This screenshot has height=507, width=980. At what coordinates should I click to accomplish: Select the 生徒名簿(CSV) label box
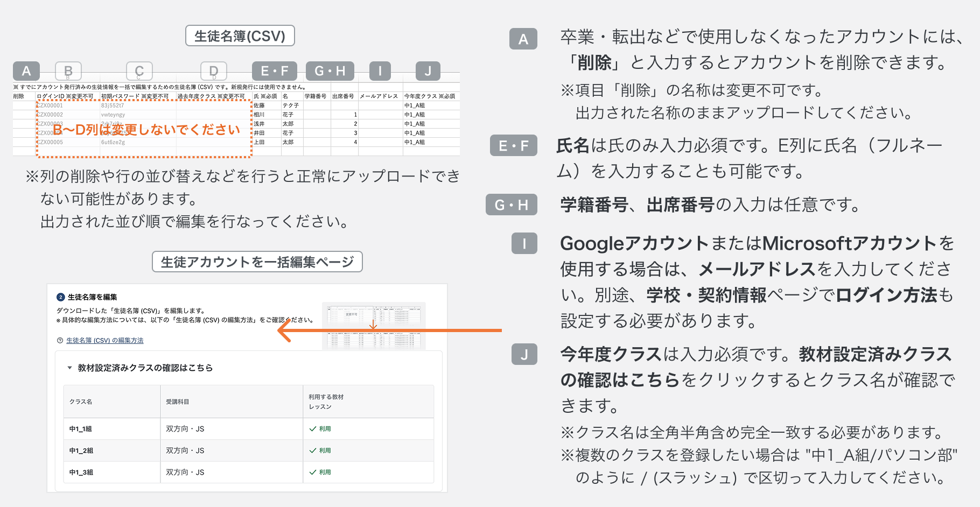pos(240,36)
